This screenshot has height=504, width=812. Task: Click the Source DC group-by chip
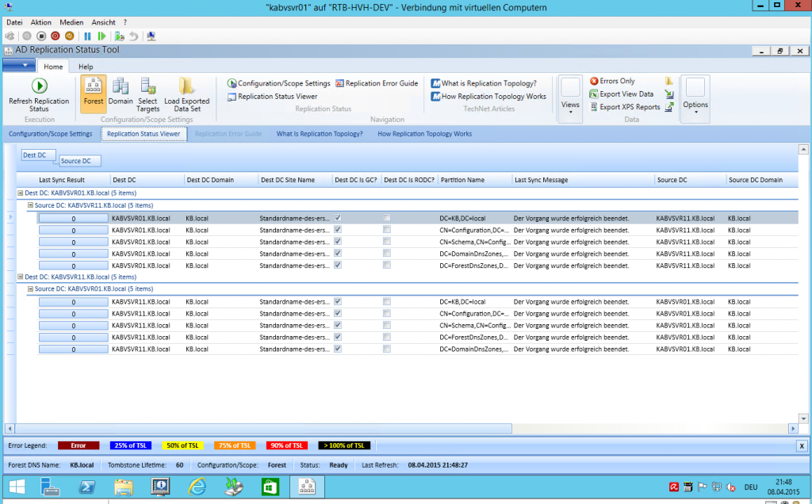(x=80, y=161)
